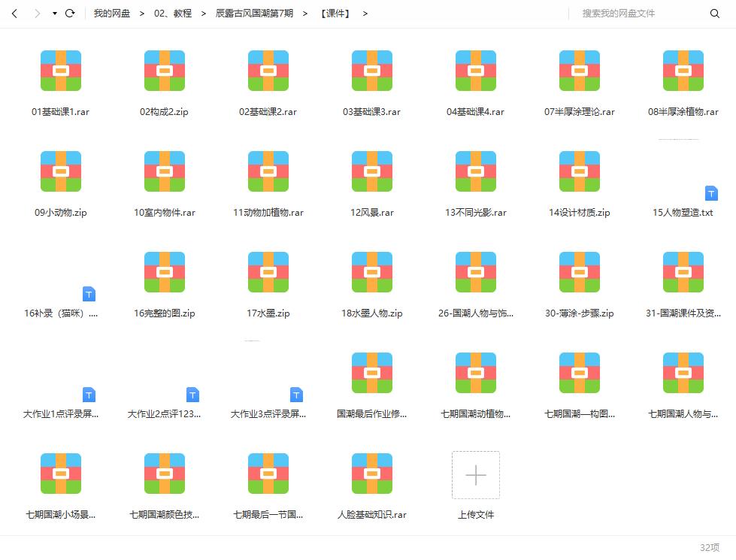Select the 大作业3点评录屏 text file icon
Viewport: 736px width, 560px height.
[x=296, y=395]
